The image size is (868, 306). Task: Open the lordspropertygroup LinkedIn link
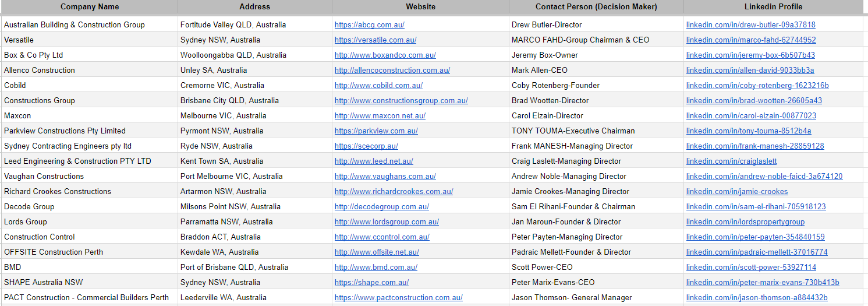[x=745, y=222]
